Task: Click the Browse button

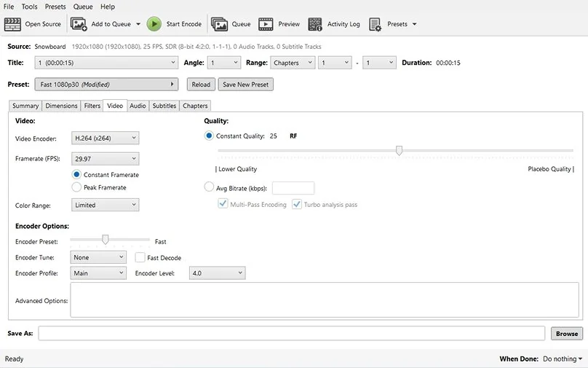Action: 567,334
